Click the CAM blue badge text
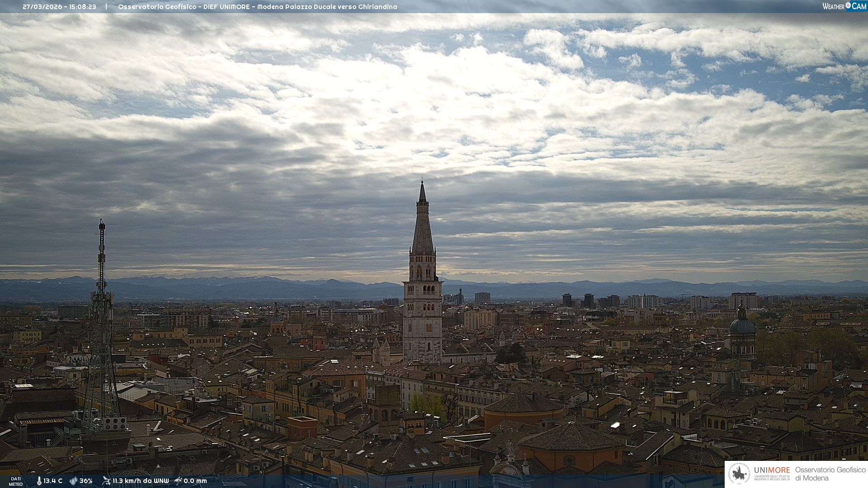The width and height of the screenshot is (868, 488). point(859,6)
